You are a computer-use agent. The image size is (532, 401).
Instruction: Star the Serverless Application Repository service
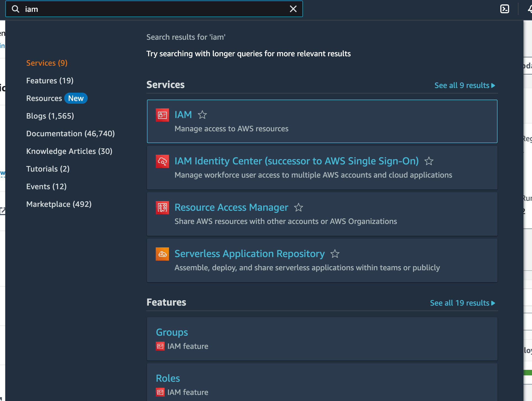(335, 254)
